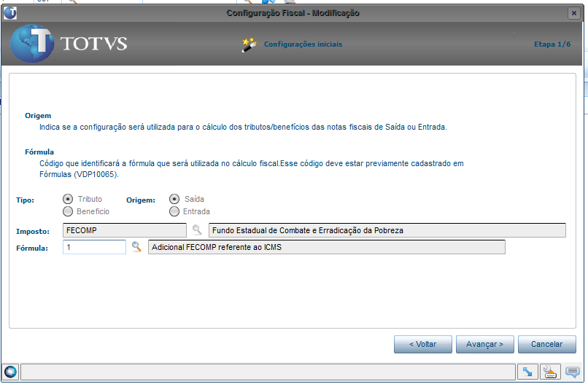Click the Origem: label beside the radio buttons
Screen dimensions: 588x384
(141, 200)
